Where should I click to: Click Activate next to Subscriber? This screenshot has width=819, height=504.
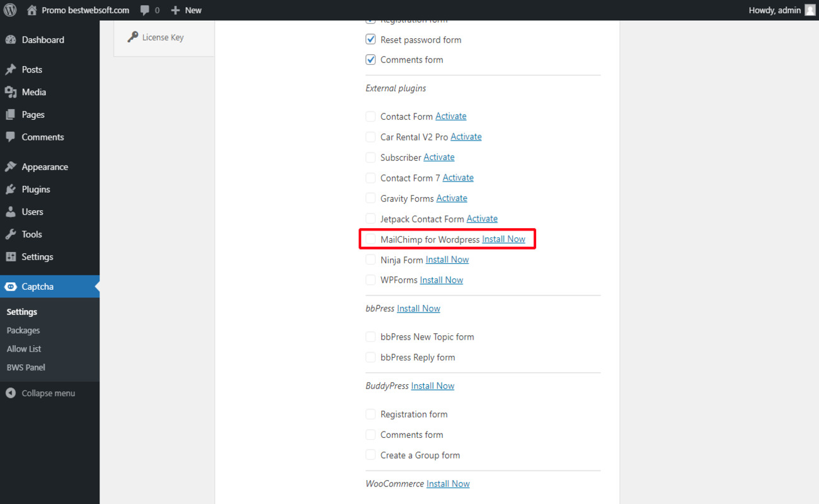click(x=439, y=157)
